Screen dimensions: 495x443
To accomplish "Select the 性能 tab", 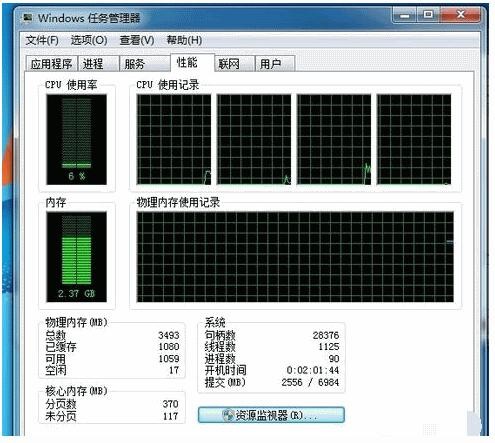I will [x=192, y=62].
